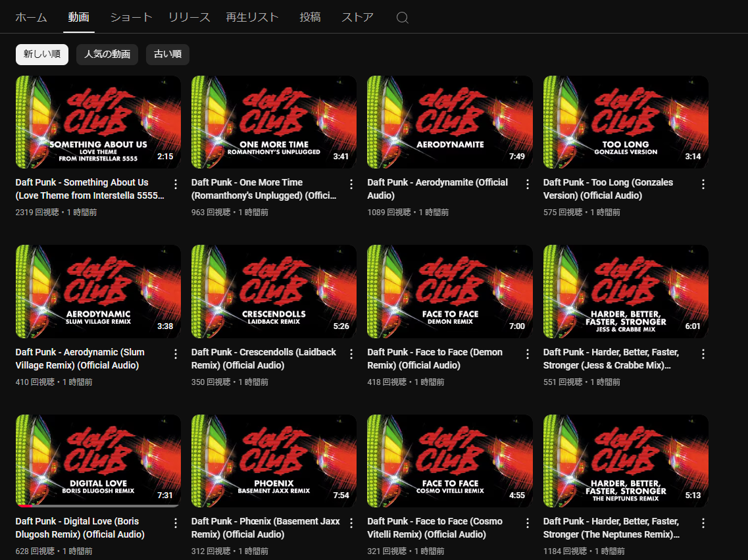Open three-dot menu for Digital Love Boris Dlugosh Remix

176,523
